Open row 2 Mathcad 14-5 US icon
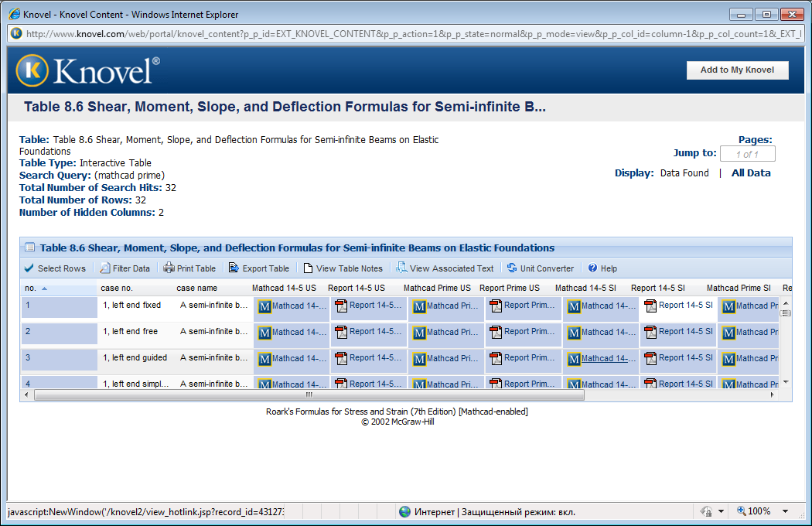Viewport: 812px width, 526px height. click(x=264, y=333)
